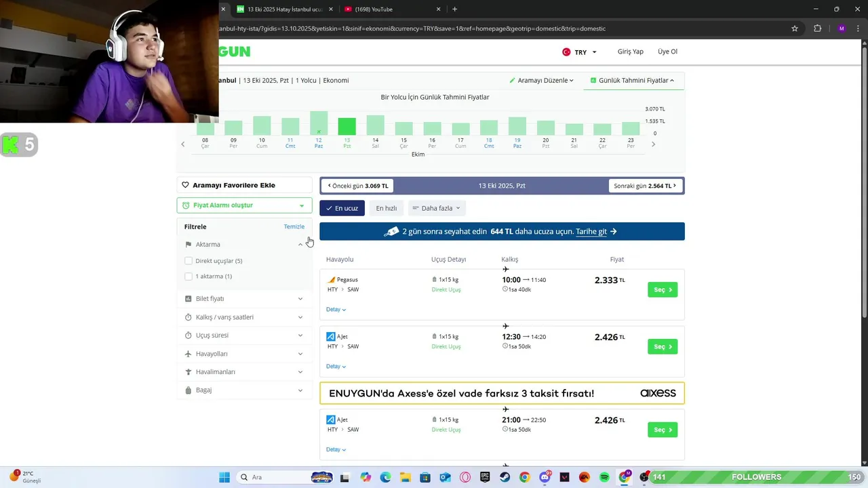Click the airplane icon beside Havayolları
Screen dimensions: 868x488
click(189, 354)
